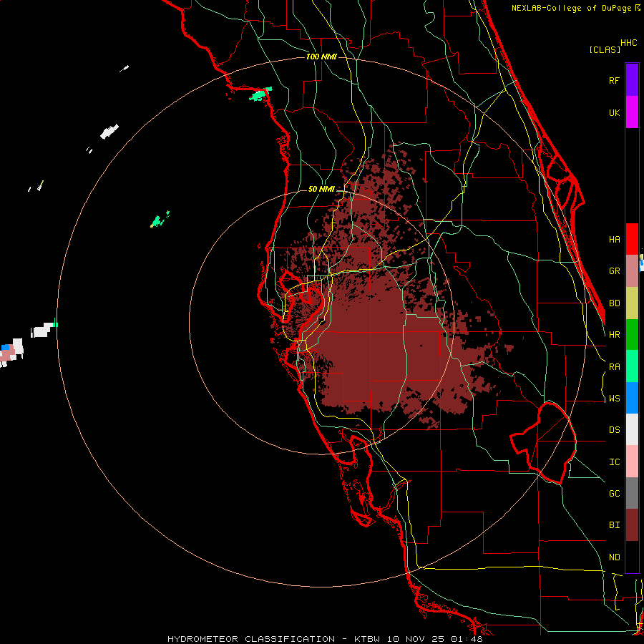The image size is (644, 644).
Task: Click the RF legend label
Action: (x=614, y=80)
